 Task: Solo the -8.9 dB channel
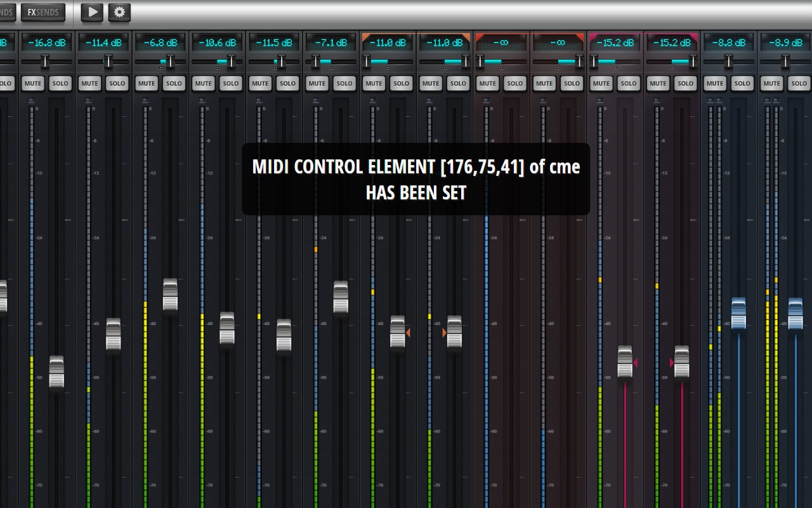point(799,83)
